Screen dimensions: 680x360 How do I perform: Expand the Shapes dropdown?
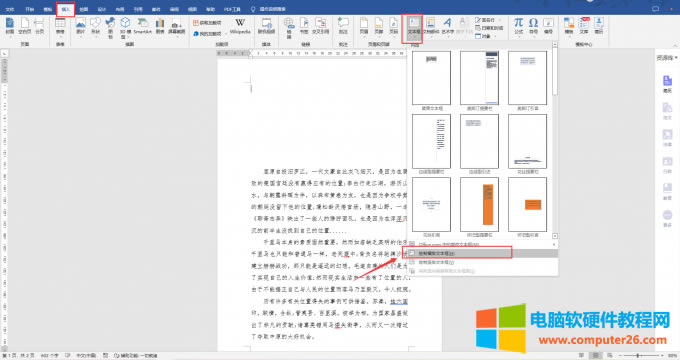click(95, 26)
